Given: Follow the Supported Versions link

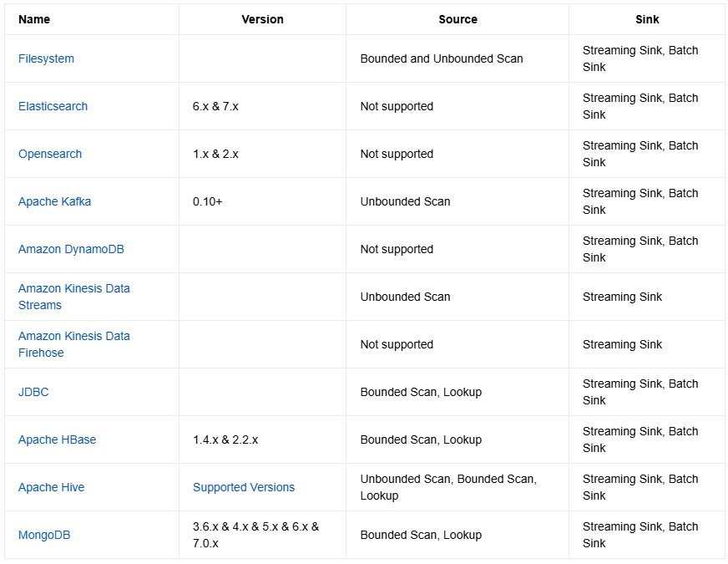Looking at the screenshot, I should [244, 487].
